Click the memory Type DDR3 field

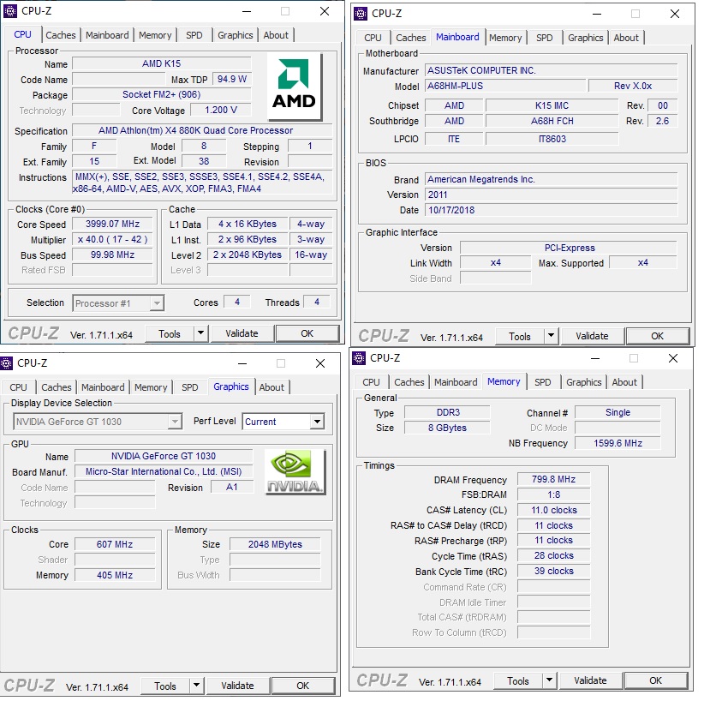pos(448,412)
